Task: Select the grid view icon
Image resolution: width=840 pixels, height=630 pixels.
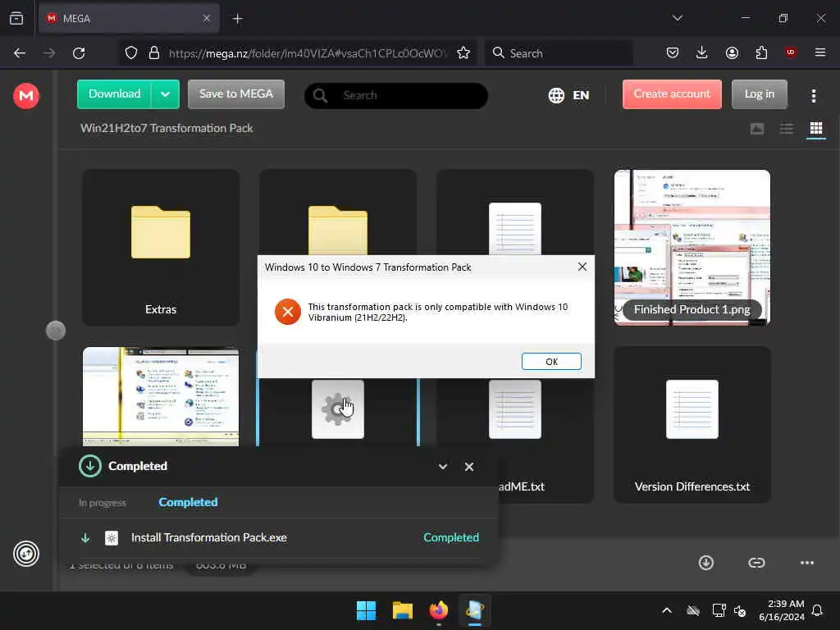Action: 816,129
